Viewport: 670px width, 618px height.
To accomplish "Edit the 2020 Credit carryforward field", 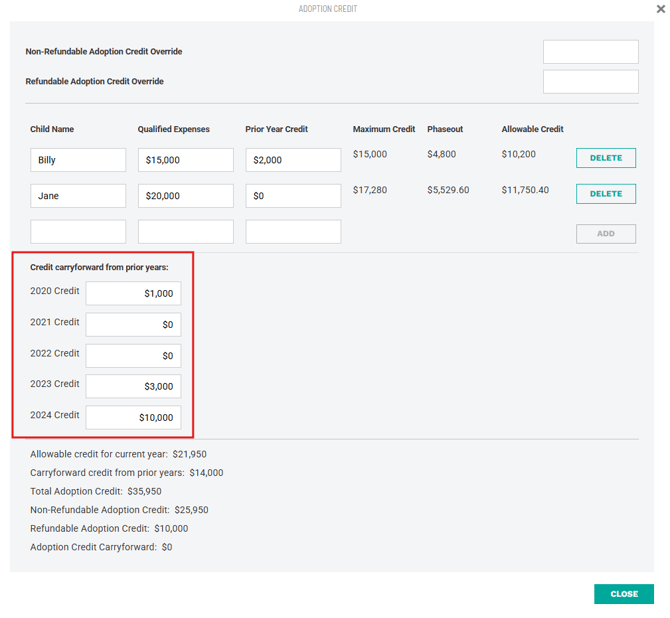I will coord(133,293).
